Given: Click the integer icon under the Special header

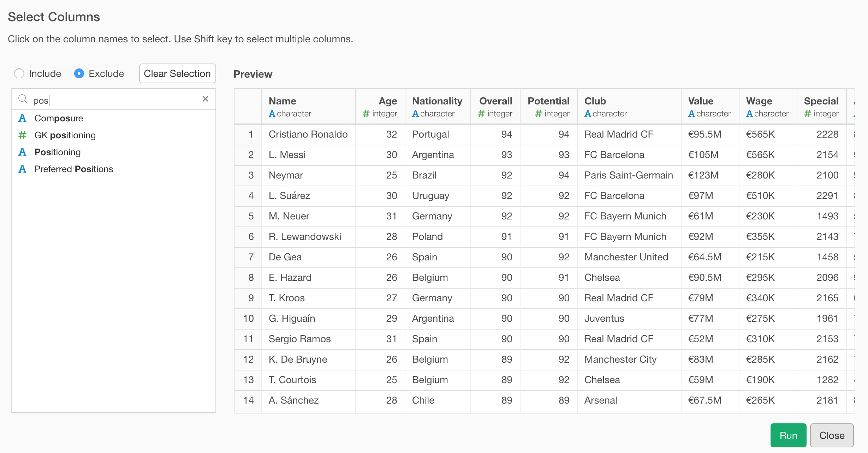Looking at the screenshot, I should [807, 114].
